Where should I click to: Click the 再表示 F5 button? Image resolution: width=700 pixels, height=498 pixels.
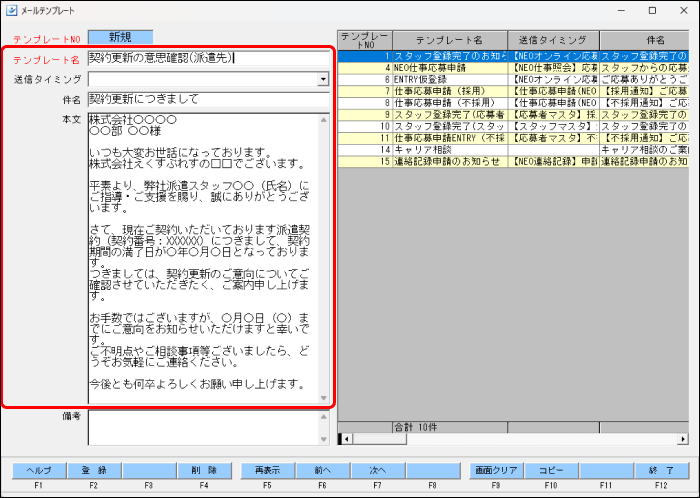click(267, 470)
